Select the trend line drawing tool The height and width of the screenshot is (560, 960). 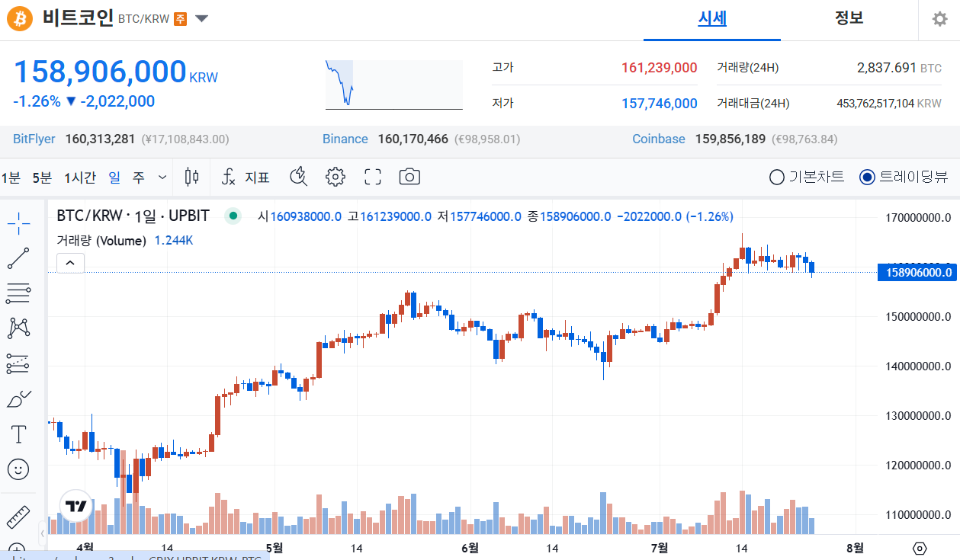(x=19, y=258)
